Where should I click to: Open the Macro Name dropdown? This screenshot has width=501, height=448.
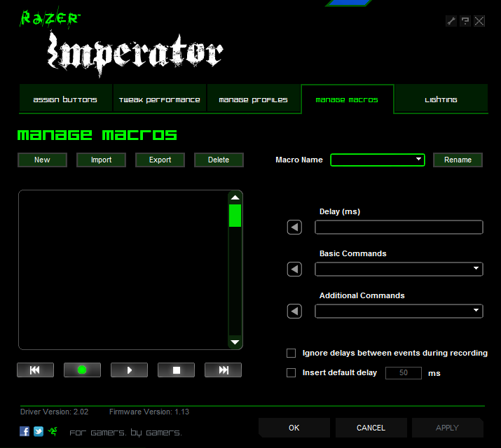tap(378, 160)
